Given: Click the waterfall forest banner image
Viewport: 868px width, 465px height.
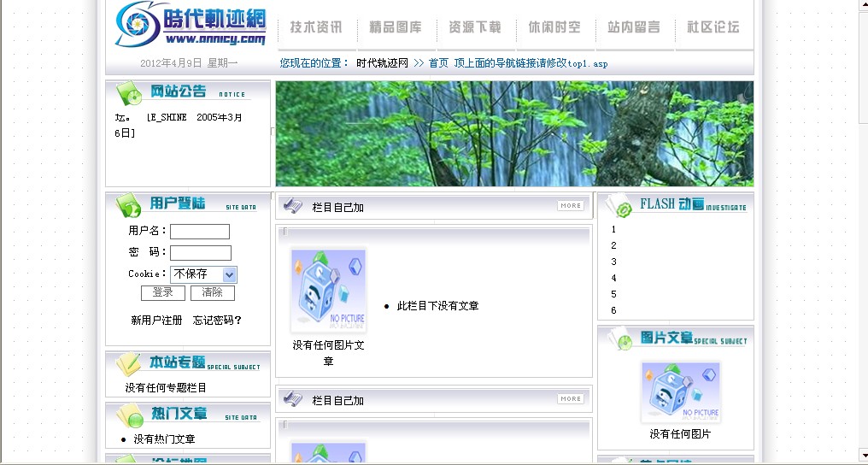Looking at the screenshot, I should point(514,133).
